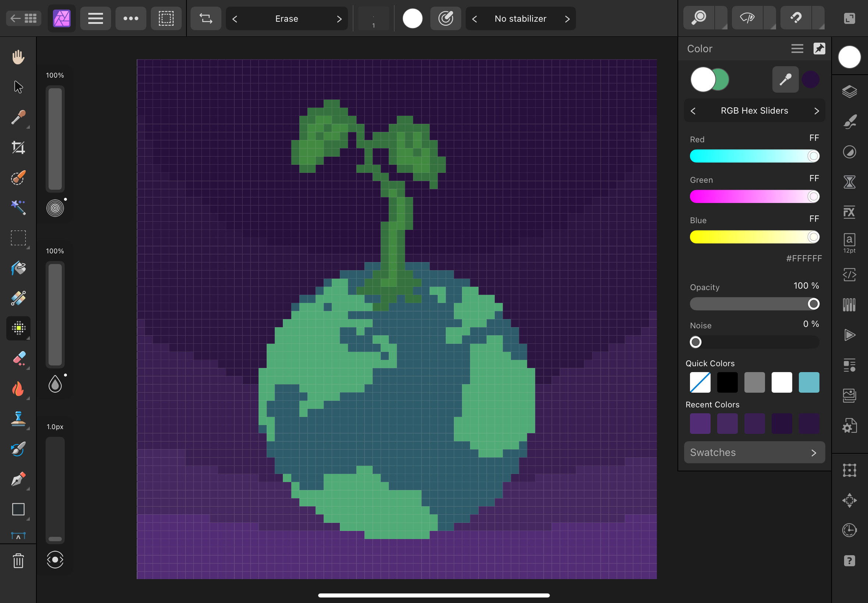Open the Macro play studio
This screenshot has height=603, width=868.
coord(849,335)
